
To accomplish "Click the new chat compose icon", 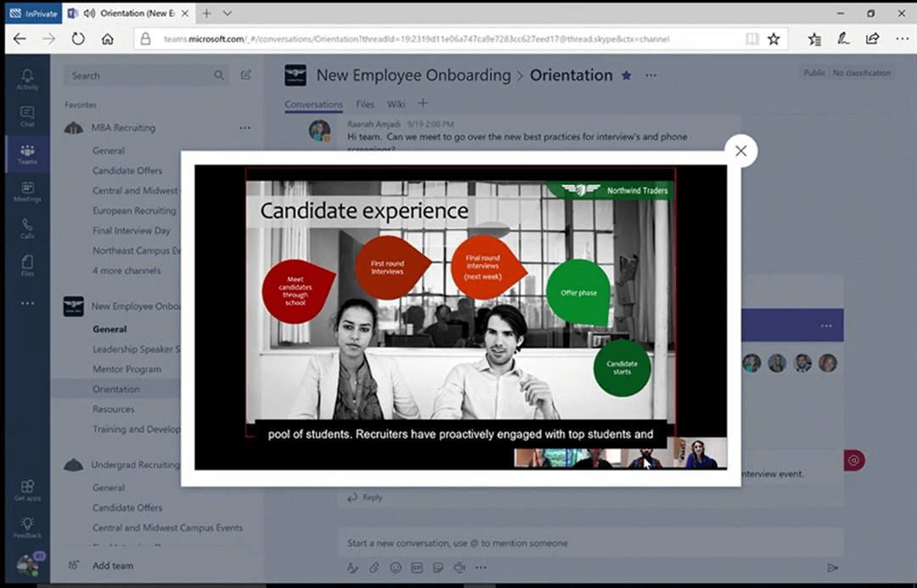I will [x=246, y=75].
